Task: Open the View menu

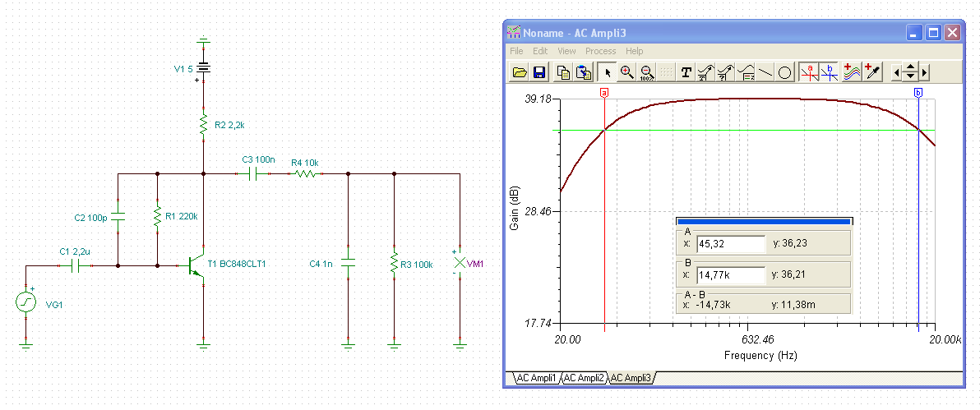Action: [566, 51]
